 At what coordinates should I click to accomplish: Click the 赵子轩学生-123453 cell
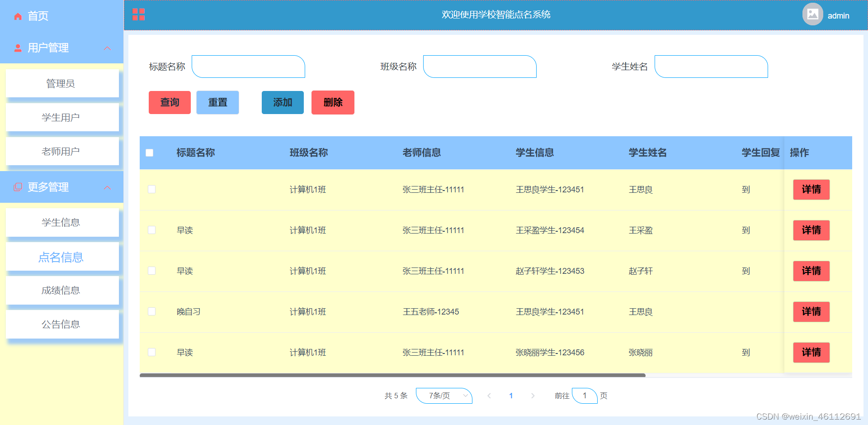click(x=550, y=271)
